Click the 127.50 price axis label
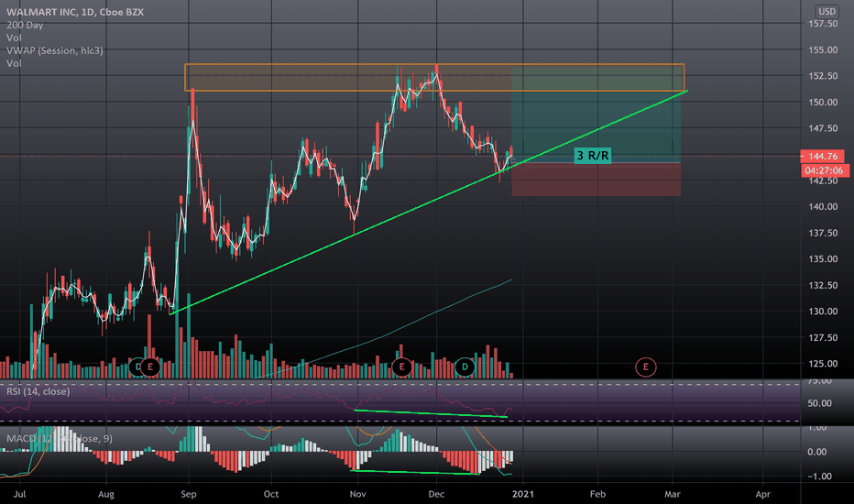This screenshot has height=504, width=854. point(823,337)
